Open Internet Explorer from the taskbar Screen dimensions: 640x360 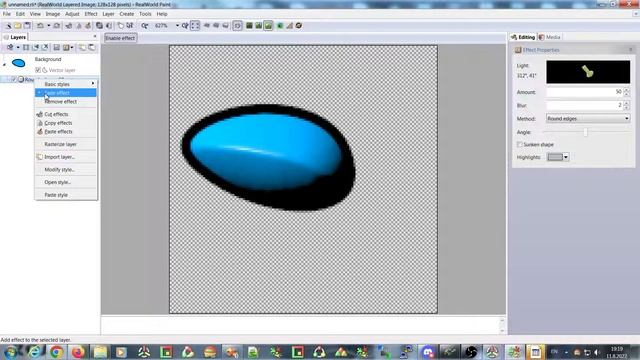pyautogui.click(x=35, y=352)
